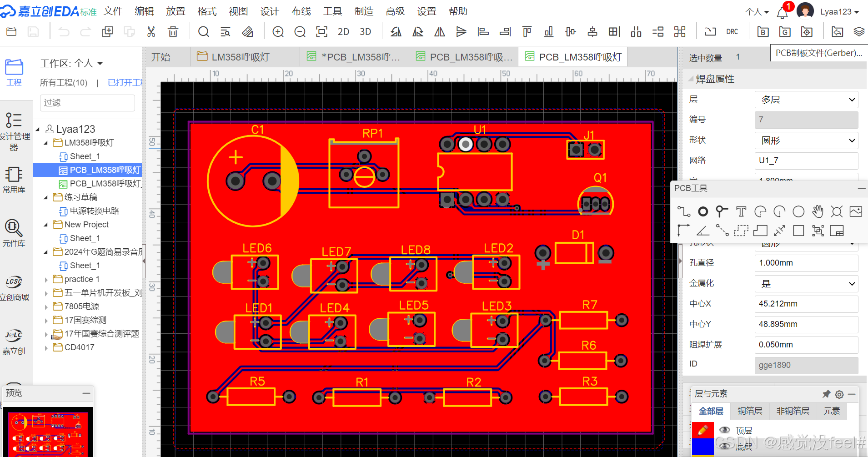
Task: Switch to the 开始 start tab
Action: pos(161,57)
